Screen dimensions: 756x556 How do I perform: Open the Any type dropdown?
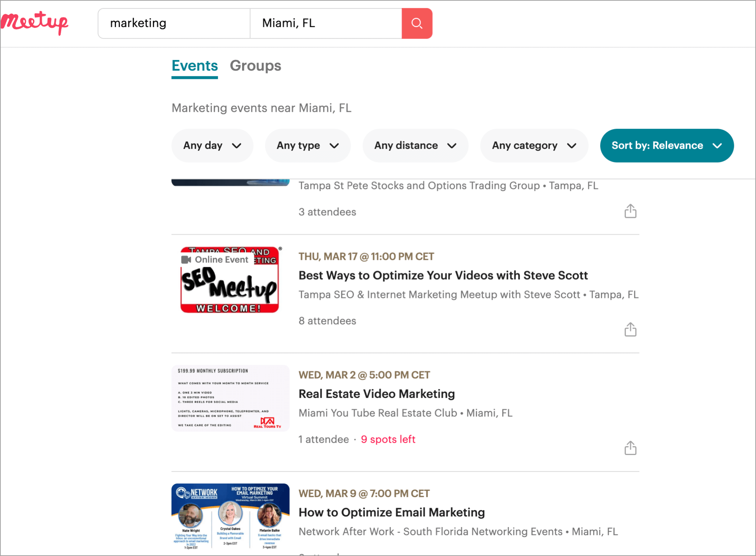(x=307, y=145)
